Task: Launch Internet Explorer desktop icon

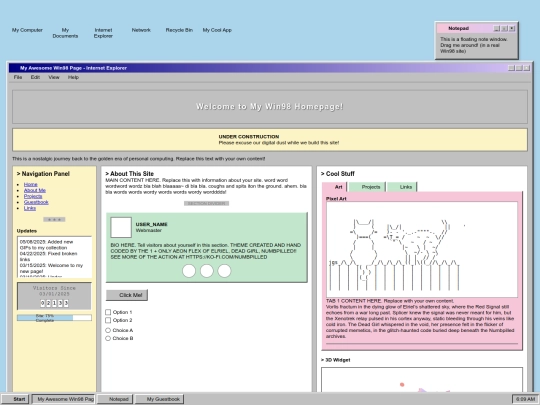Action: tap(103, 33)
